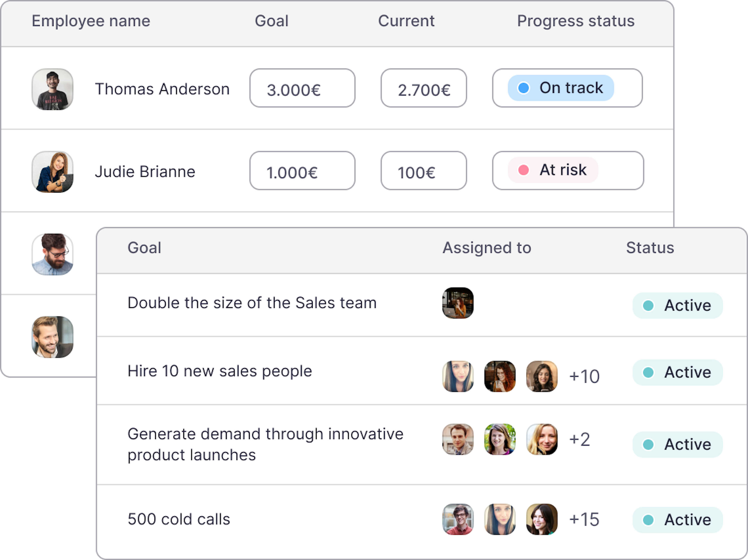Screen dimensions: 748x560
Task: Click the blue status dot inside 'On track'
Action: click(x=523, y=88)
